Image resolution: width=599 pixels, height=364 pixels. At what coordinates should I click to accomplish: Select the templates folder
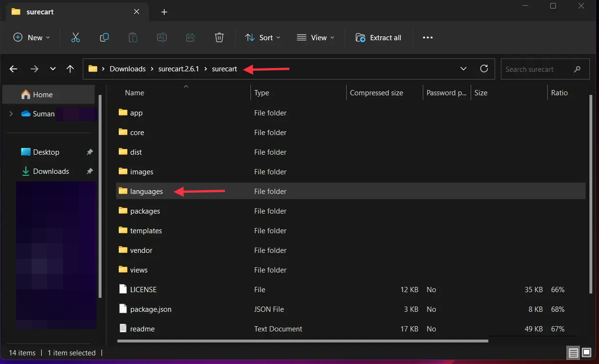[x=146, y=231]
